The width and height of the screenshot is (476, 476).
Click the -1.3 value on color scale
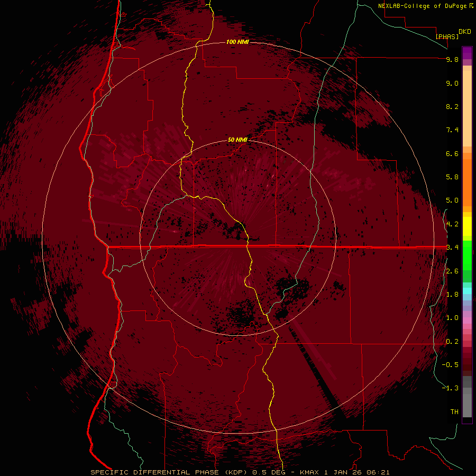(450, 388)
